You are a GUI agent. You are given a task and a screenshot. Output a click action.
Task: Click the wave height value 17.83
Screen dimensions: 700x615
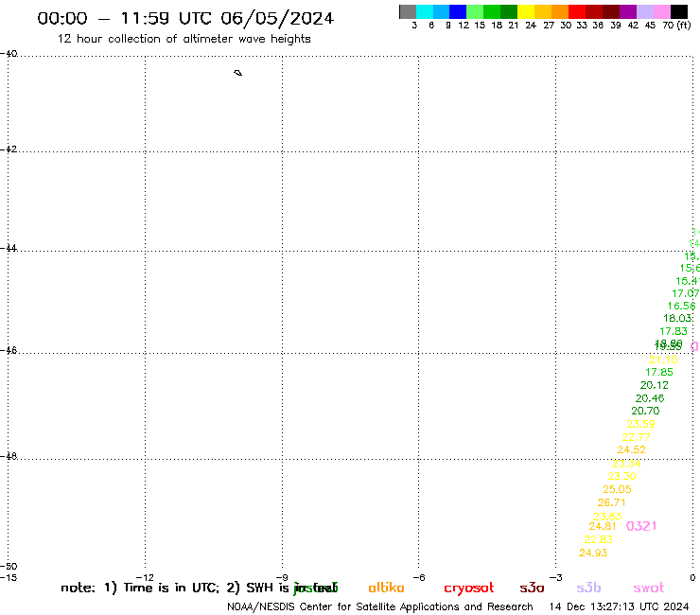[x=674, y=331]
